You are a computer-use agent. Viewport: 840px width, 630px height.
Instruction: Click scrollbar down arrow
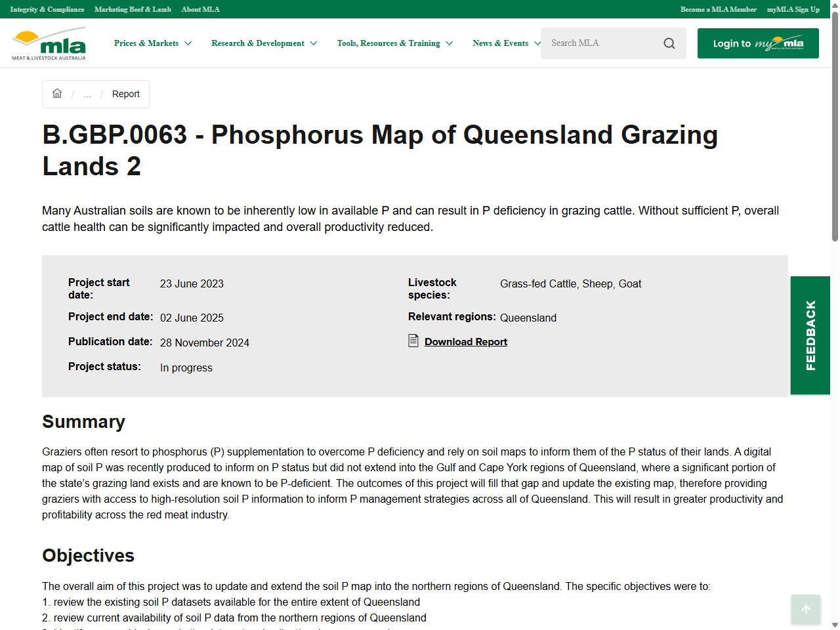pyautogui.click(x=835, y=625)
